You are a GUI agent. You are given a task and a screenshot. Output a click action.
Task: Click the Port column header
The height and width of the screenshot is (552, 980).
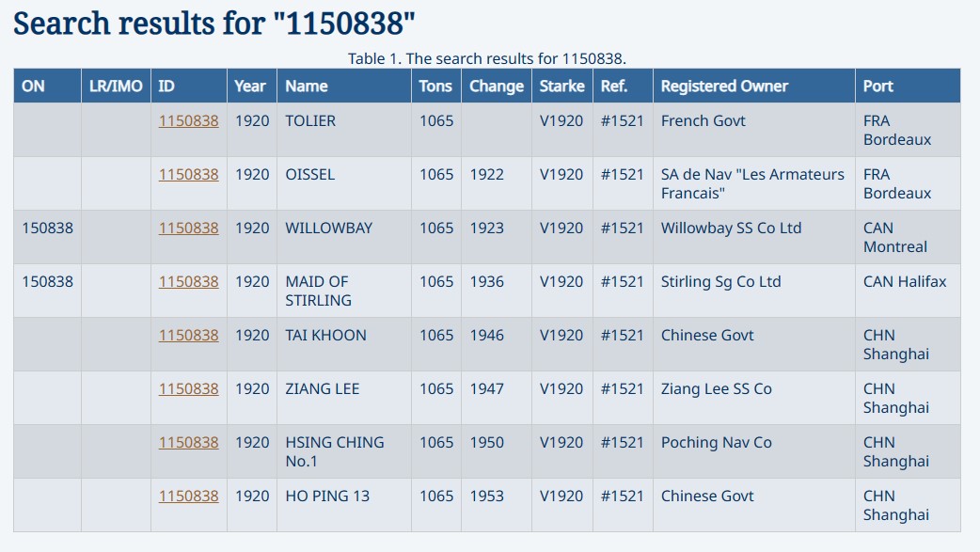point(877,87)
